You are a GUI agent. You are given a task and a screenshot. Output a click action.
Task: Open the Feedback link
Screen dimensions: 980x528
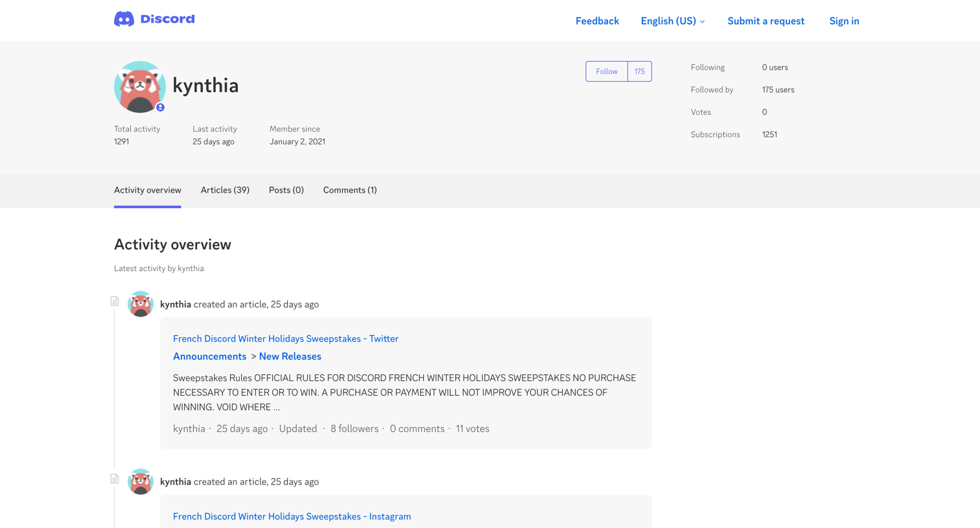[597, 21]
